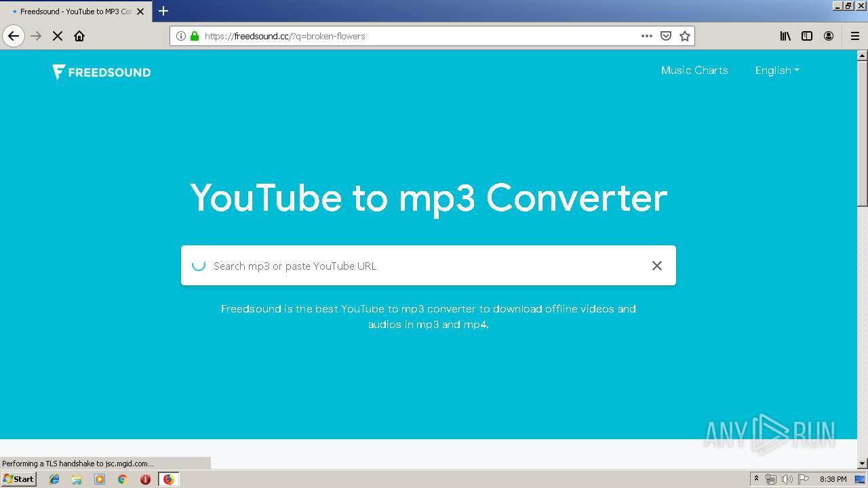Open the Music Charts link
868x488 pixels.
pos(694,70)
